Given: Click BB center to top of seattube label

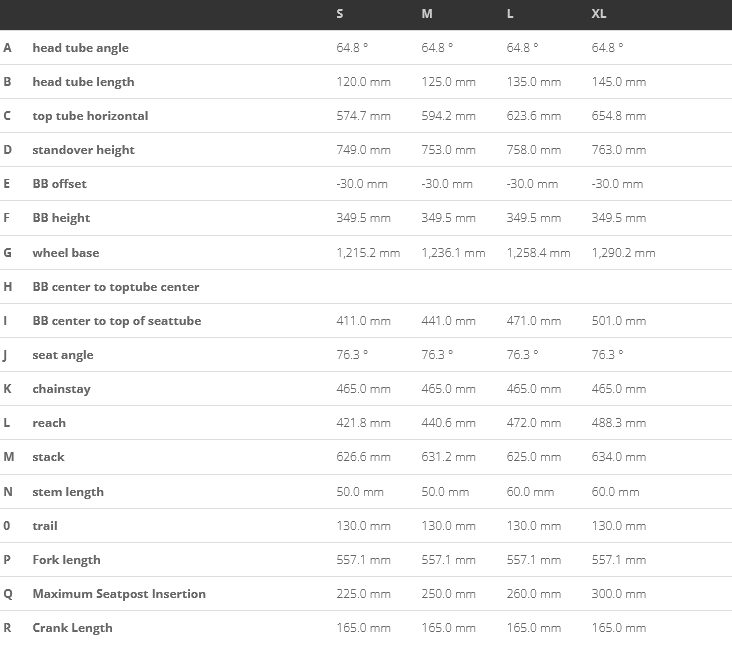Looking at the screenshot, I should (116, 321).
